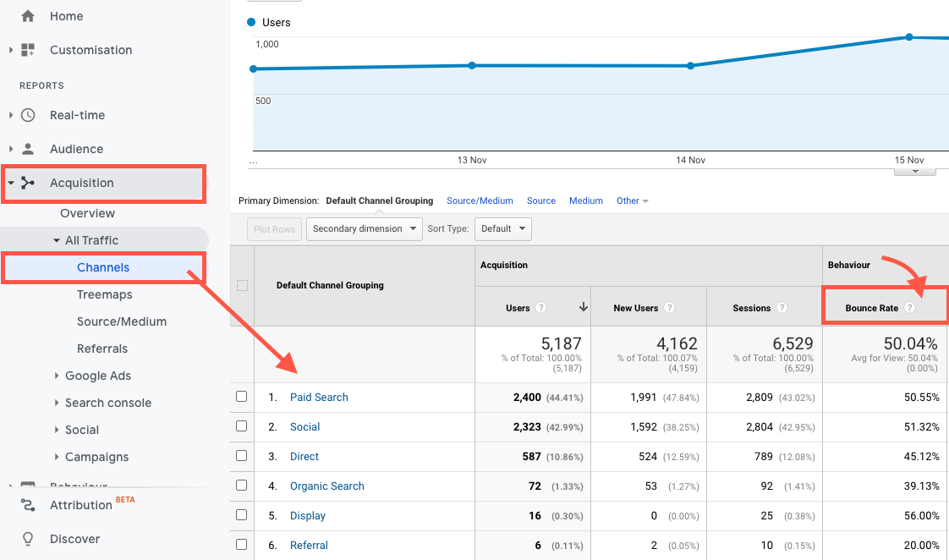Check the Paid Search row checkbox
Viewport: 949px width, 560px height.
(239, 397)
